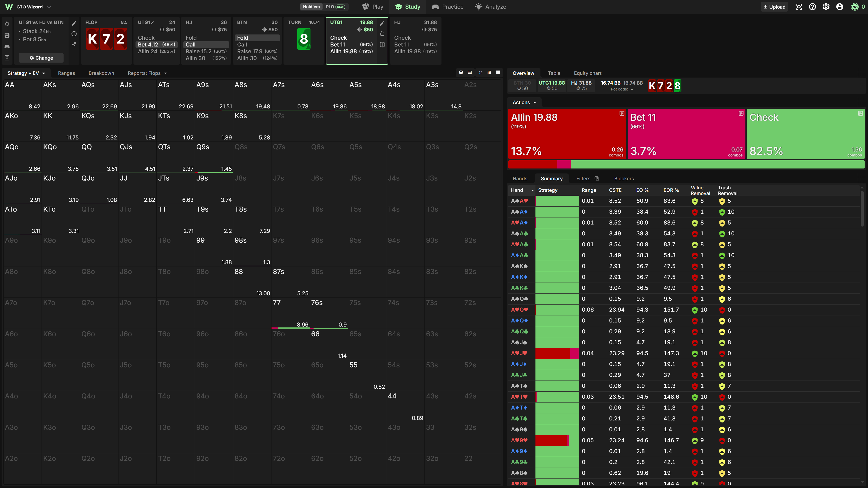Viewport: 868px width, 488px height.
Task: Click the Hand column sort arrow
Action: (x=532, y=190)
